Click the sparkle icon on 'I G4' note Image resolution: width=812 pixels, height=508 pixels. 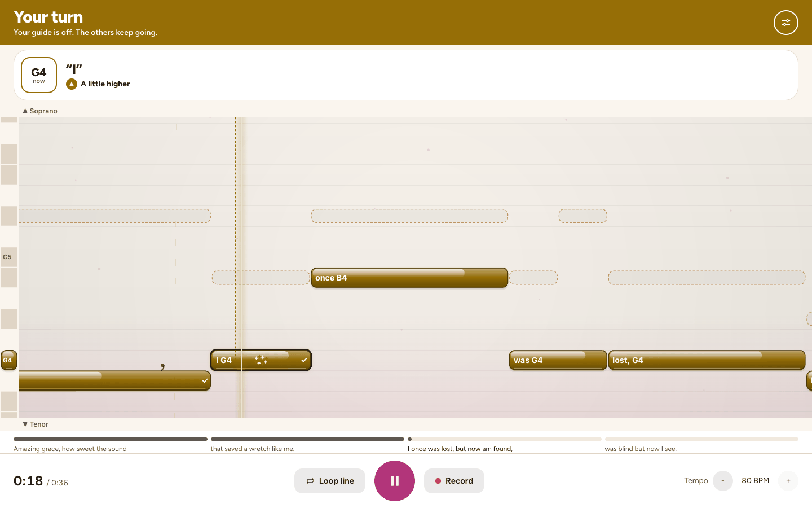[x=261, y=360]
